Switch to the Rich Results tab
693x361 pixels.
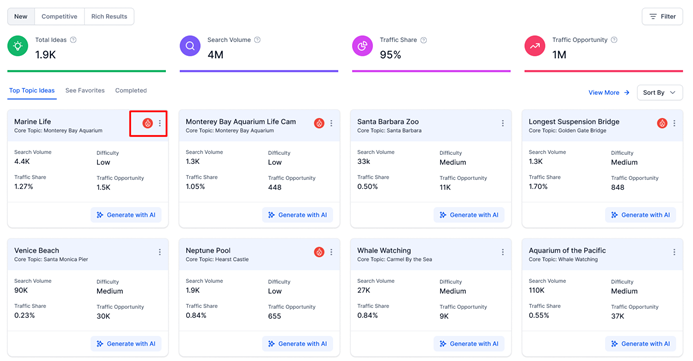pyautogui.click(x=109, y=16)
